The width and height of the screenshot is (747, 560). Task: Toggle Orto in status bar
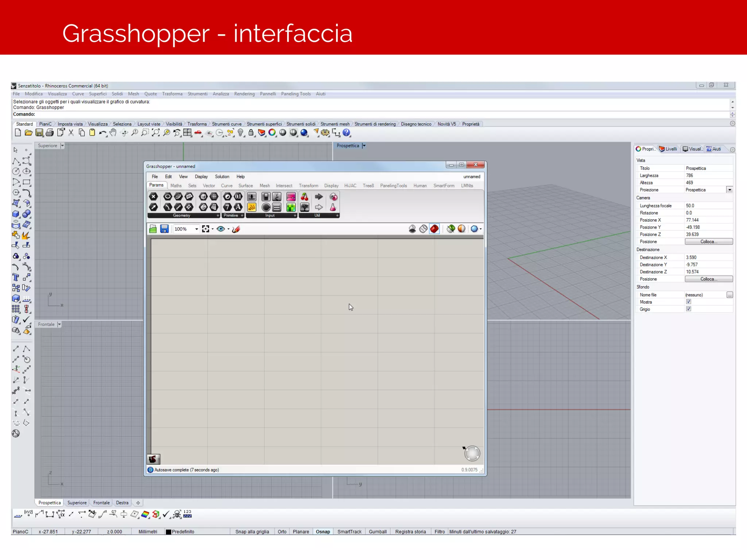coord(282,532)
